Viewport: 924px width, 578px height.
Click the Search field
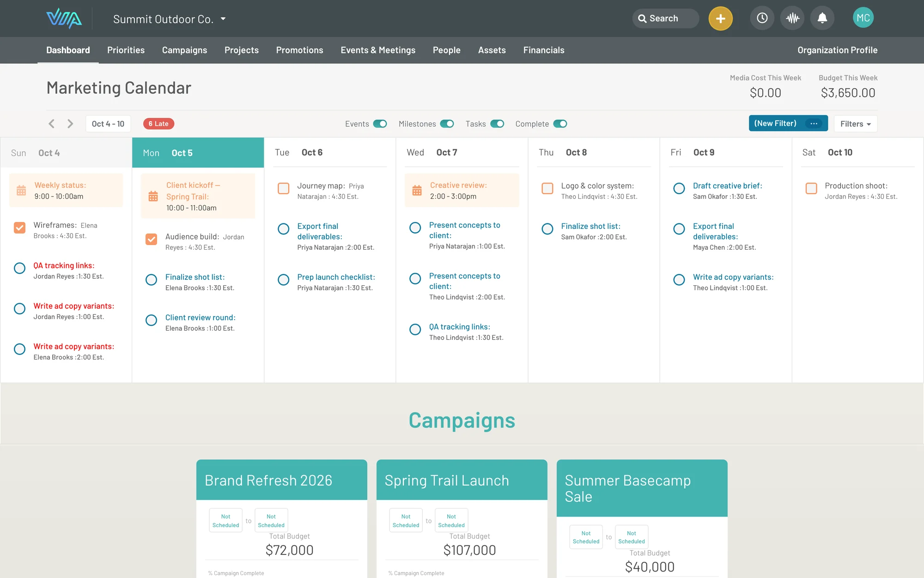(665, 18)
